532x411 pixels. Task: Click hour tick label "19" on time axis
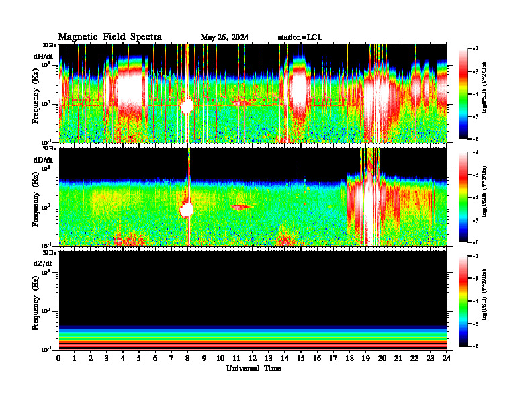365,359
